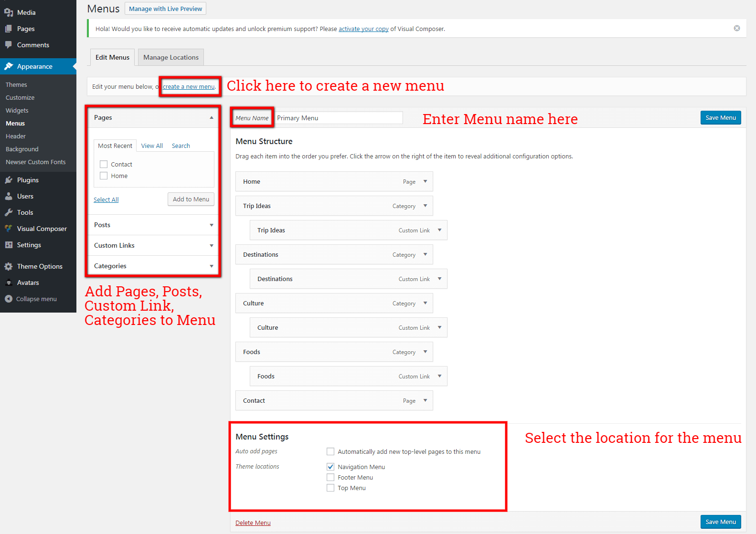Open Theme Options gear icon
756x534 pixels.
click(x=9, y=266)
